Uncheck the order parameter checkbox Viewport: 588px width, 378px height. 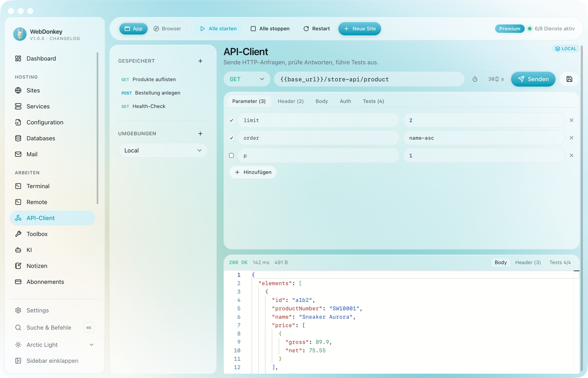click(x=231, y=138)
